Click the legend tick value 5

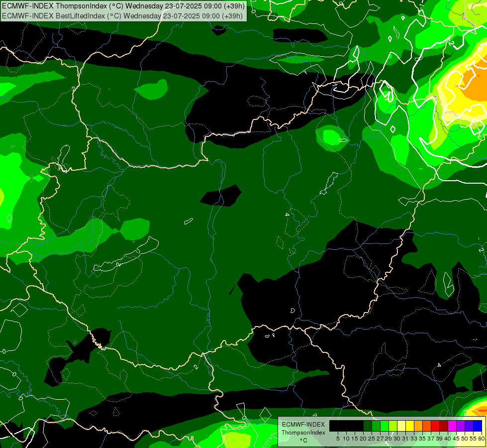pyautogui.click(x=338, y=439)
